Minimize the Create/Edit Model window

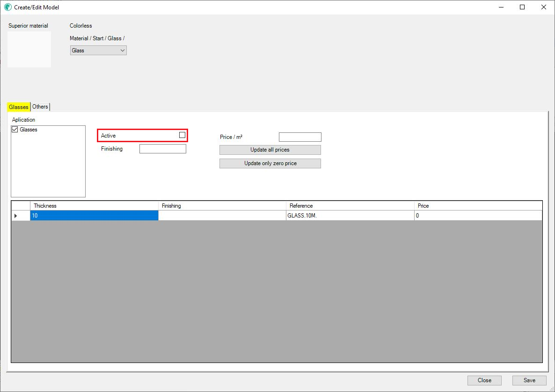tap(501, 7)
